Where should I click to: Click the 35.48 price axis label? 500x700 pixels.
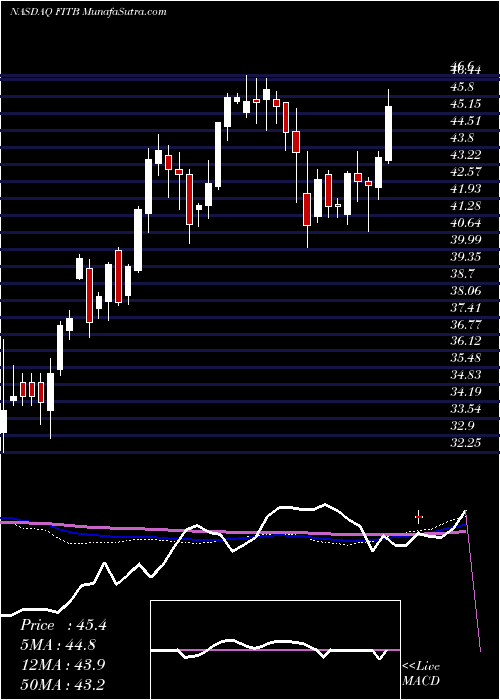tap(466, 358)
